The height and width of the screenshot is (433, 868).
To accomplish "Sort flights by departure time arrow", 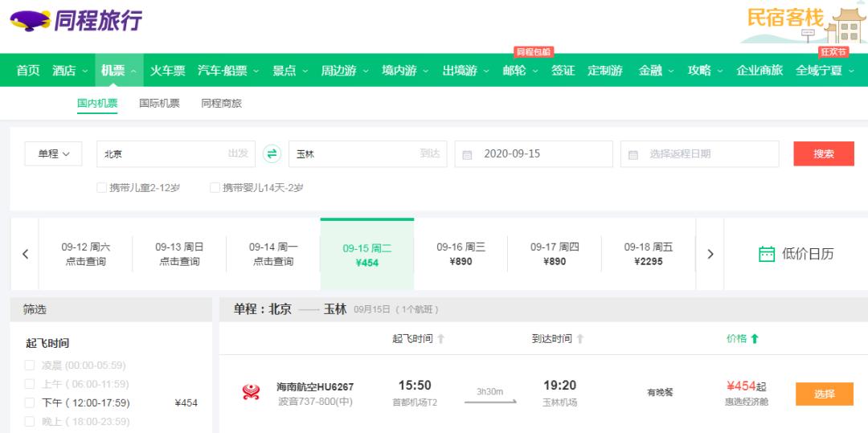I will [x=440, y=339].
